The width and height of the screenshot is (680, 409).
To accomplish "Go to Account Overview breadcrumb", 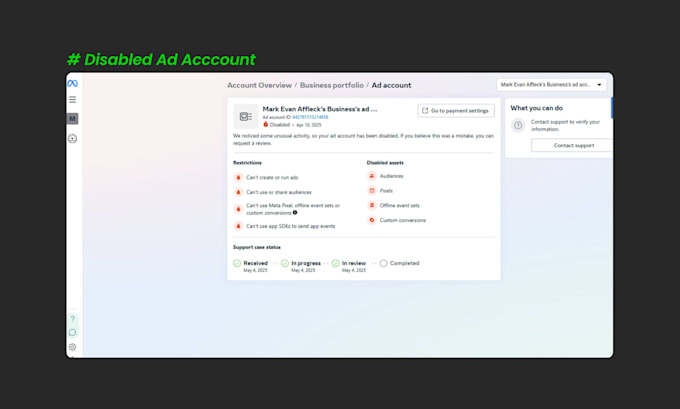I will (259, 85).
